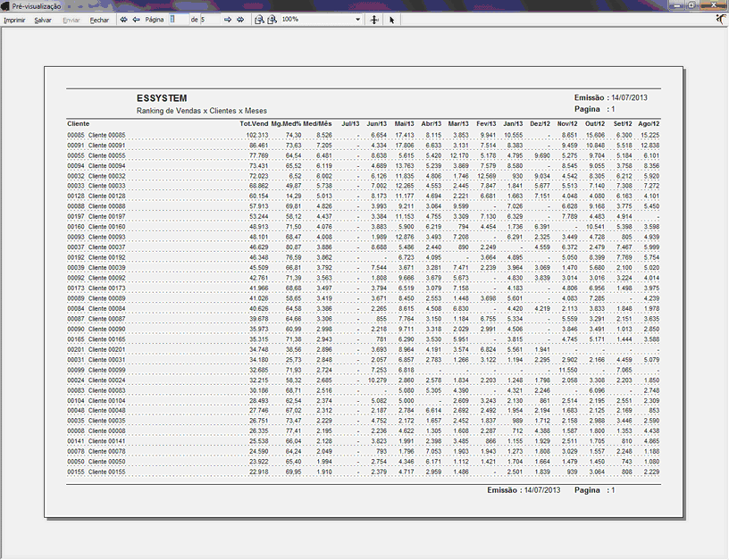729x560 pixels.
Task: Click the current page number field
Action: (x=178, y=19)
